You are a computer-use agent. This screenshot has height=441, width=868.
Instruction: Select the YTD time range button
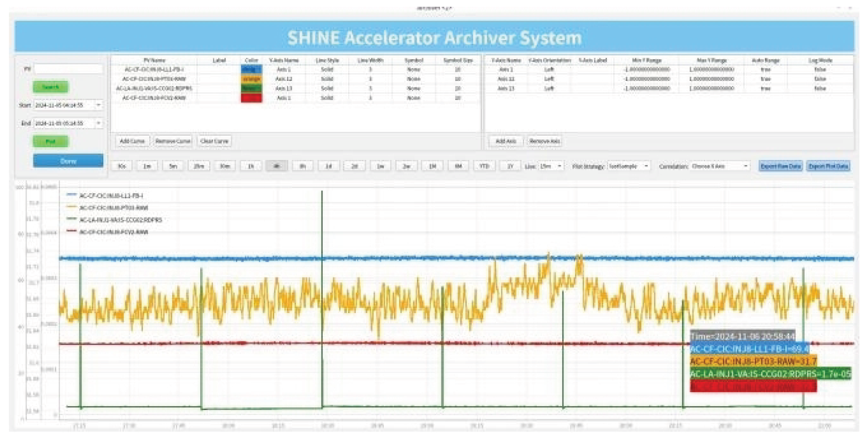tap(484, 166)
